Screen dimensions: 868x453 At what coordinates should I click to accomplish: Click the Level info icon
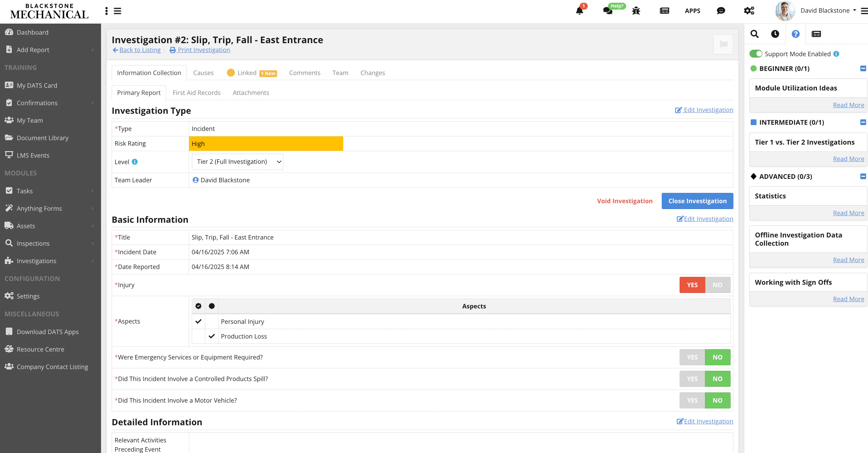[x=135, y=162]
